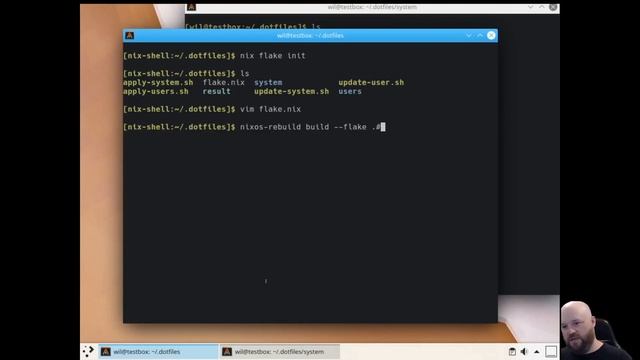640x360 pixels.
Task: Click the 'users' directory name
Action: pos(350,91)
